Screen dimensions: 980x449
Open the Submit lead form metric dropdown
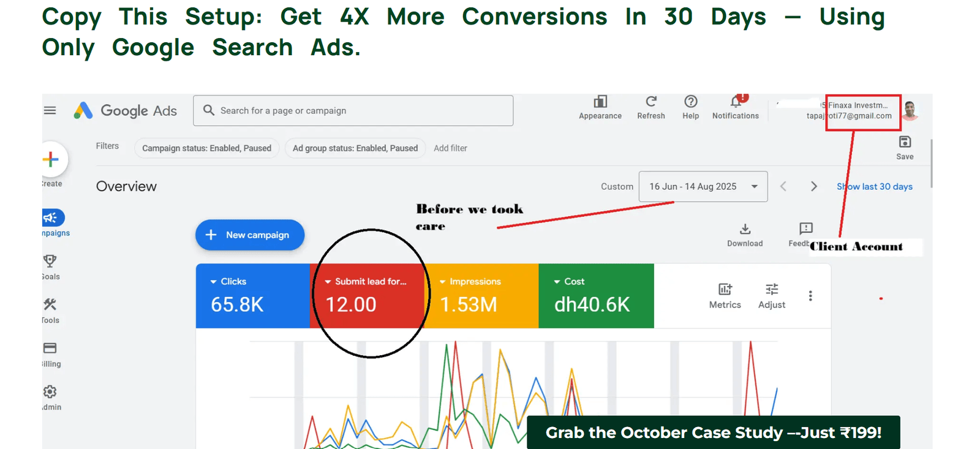366,281
